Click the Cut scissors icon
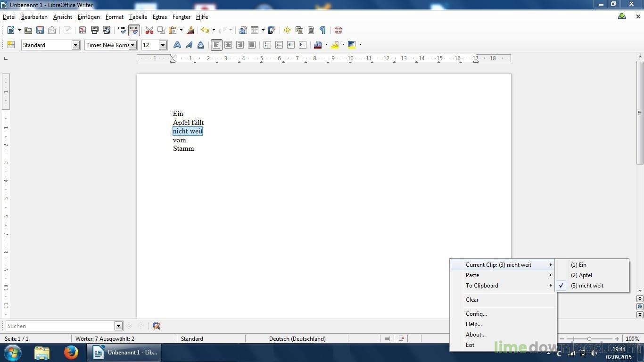This screenshot has width=644, height=362. point(149,30)
